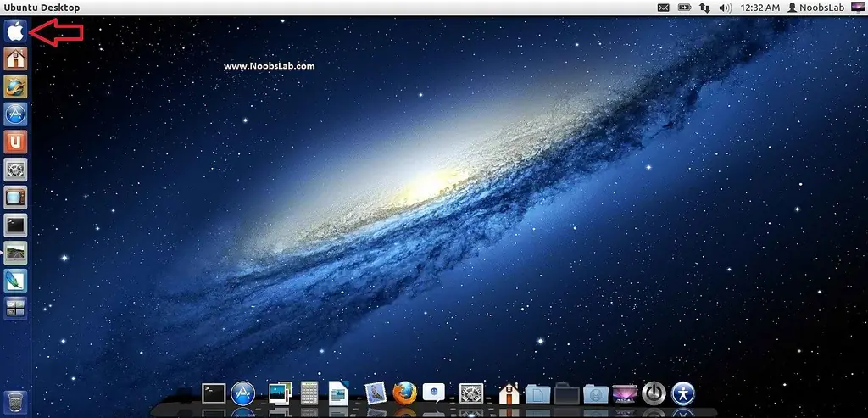Open the App Store icon in the left launcher

click(x=15, y=114)
